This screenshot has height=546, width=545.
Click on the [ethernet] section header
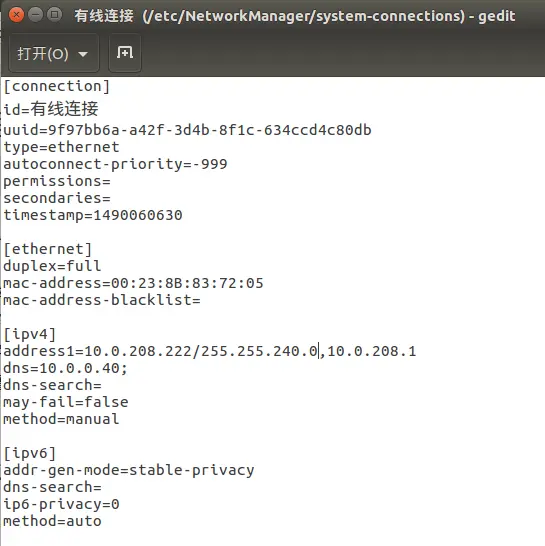coord(48,249)
